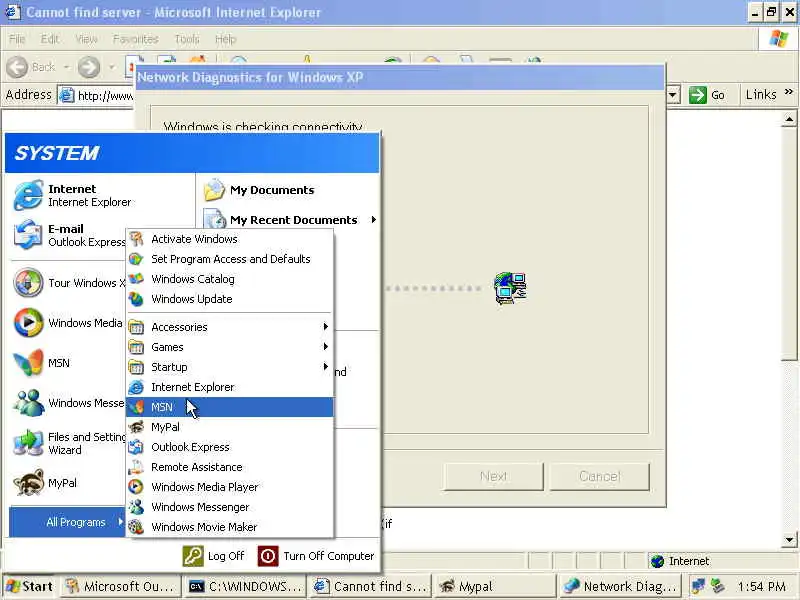Expand Links toolbar chevron

[789, 92]
